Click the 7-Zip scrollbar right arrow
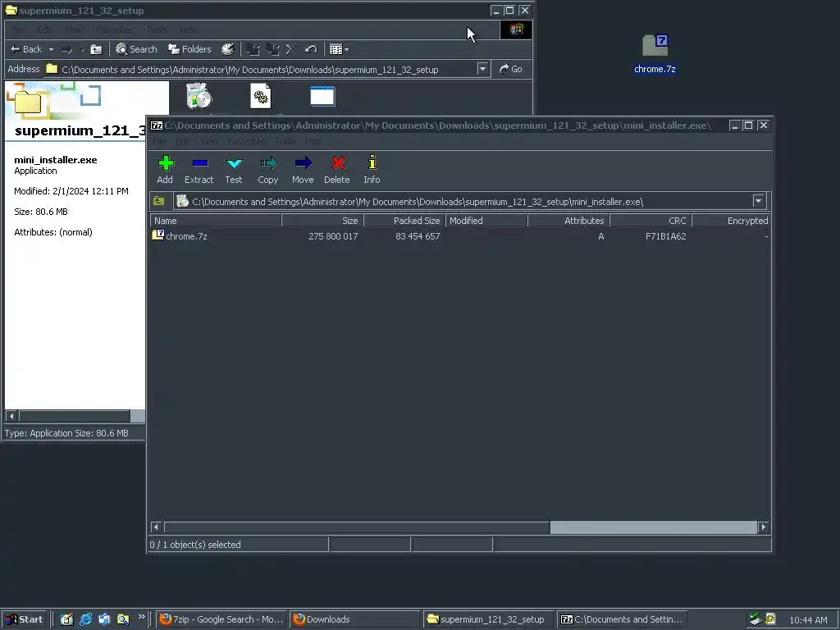 tap(764, 527)
